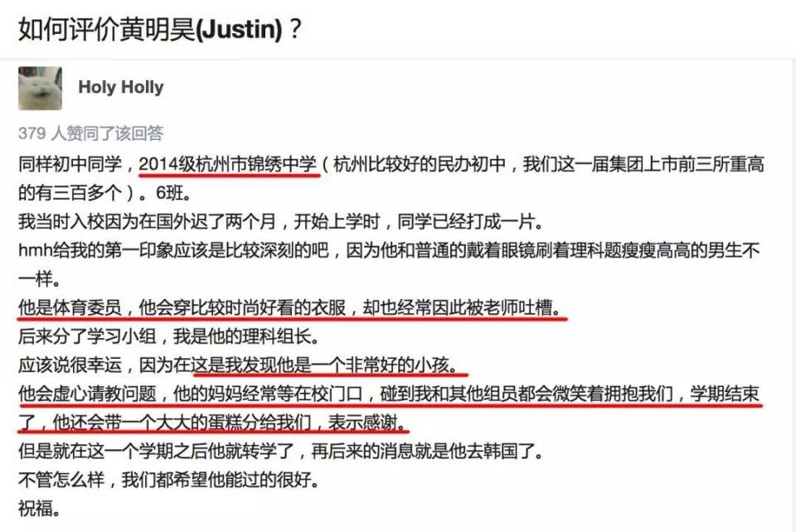Click underlined text 2014级杭州市锦绣中学

228,164
